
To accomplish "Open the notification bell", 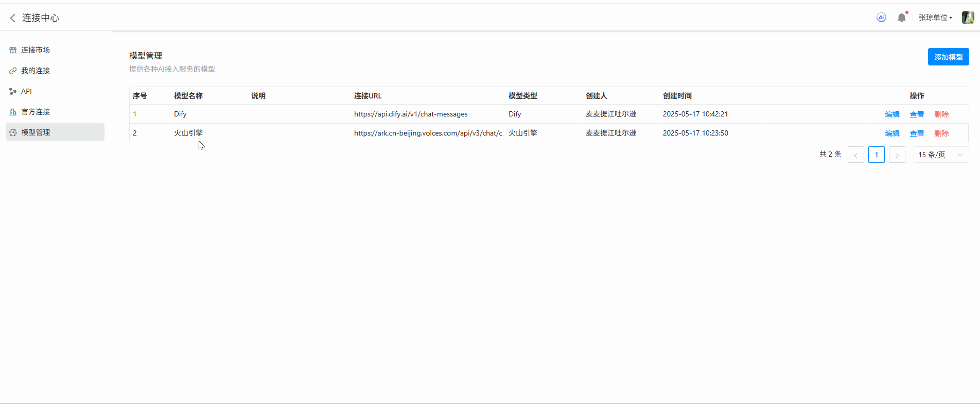I will (901, 18).
